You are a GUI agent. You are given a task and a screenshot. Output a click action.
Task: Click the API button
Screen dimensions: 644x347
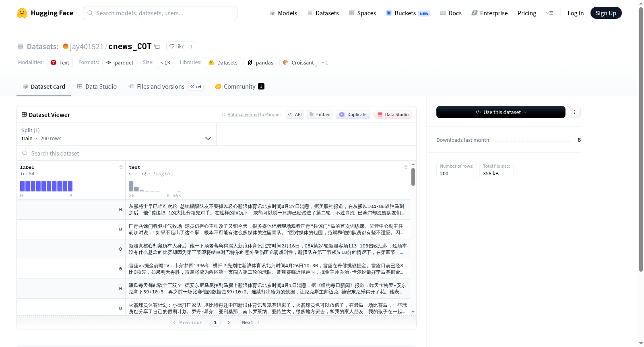(x=295, y=114)
